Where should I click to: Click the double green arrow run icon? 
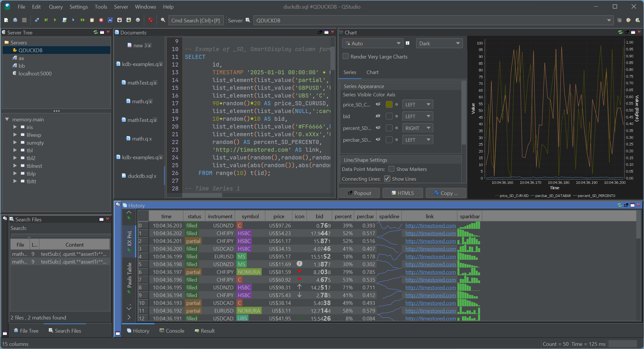[x=83, y=20]
